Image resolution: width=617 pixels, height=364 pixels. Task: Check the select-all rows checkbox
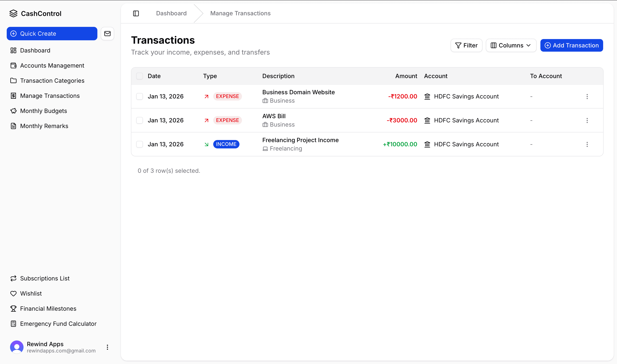click(x=140, y=76)
